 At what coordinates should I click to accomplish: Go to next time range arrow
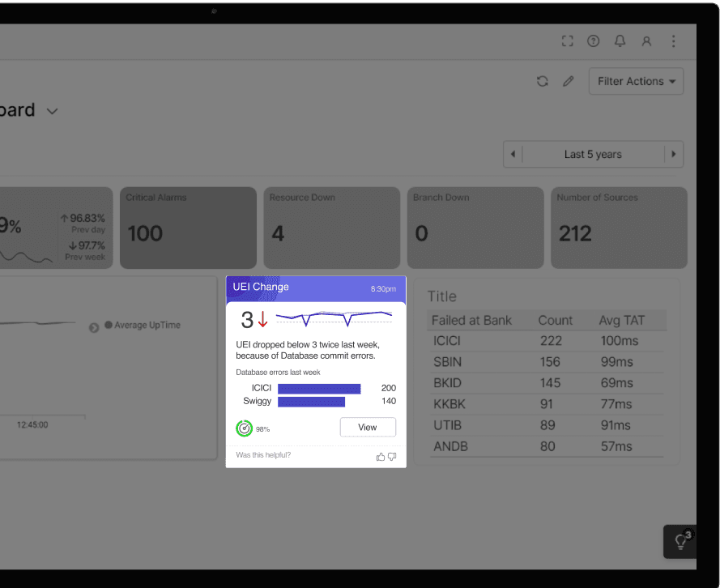click(x=674, y=154)
